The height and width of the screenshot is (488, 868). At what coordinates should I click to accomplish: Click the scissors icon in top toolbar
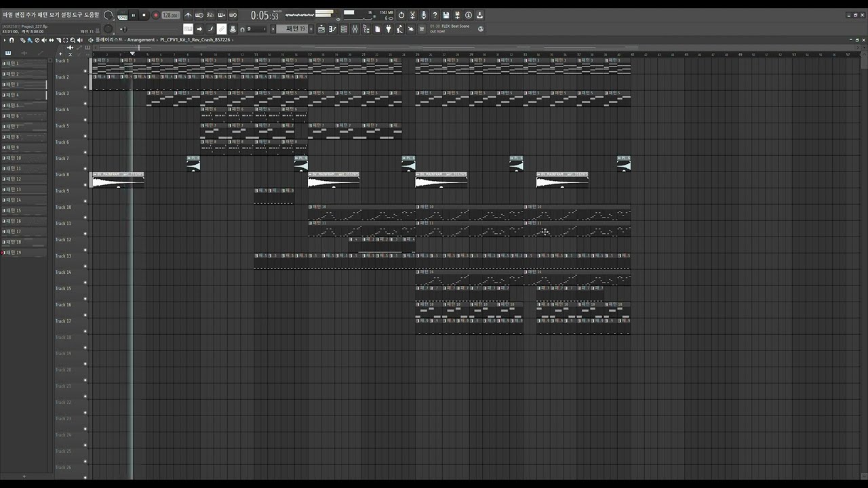point(412,15)
